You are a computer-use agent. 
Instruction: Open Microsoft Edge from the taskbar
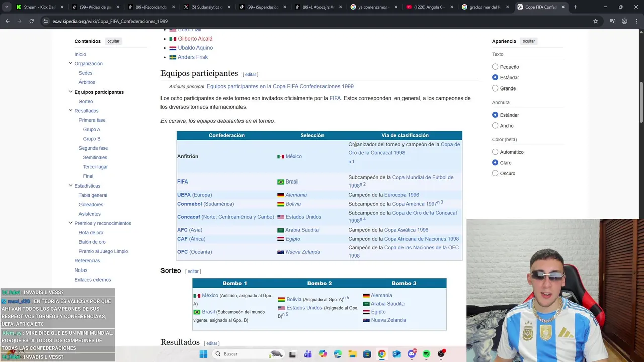click(337, 354)
